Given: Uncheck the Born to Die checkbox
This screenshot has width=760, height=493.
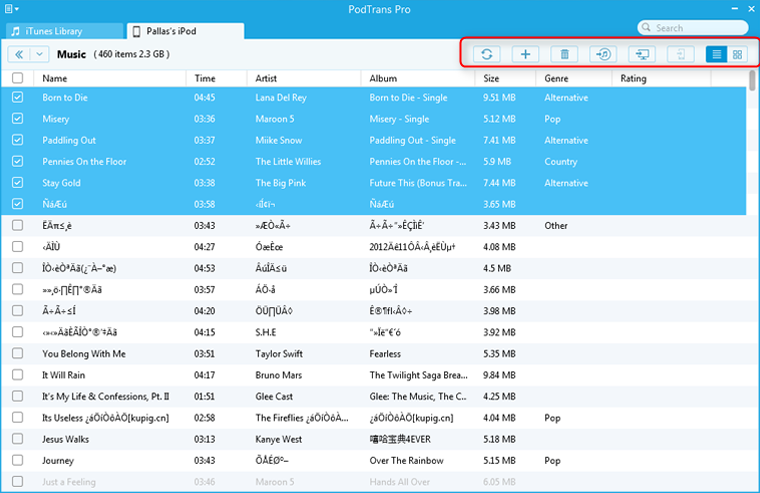Looking at the screenshot, I should tap(17, 98).
